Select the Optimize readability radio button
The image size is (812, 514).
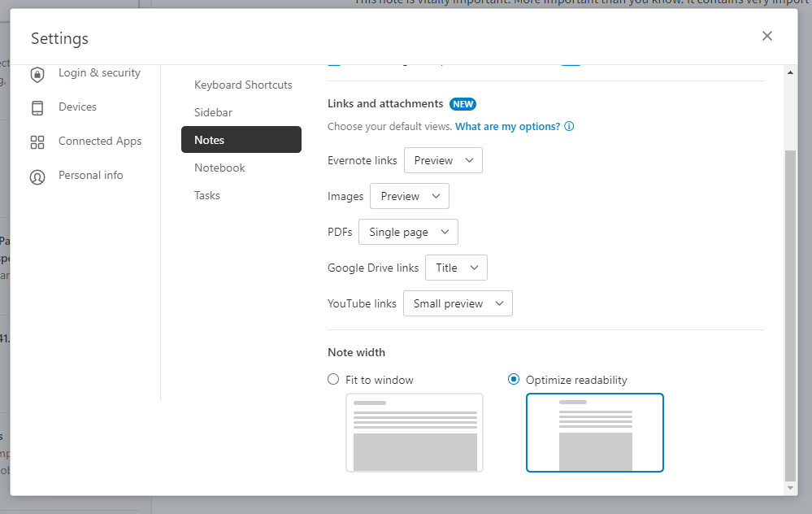[514, 379]
